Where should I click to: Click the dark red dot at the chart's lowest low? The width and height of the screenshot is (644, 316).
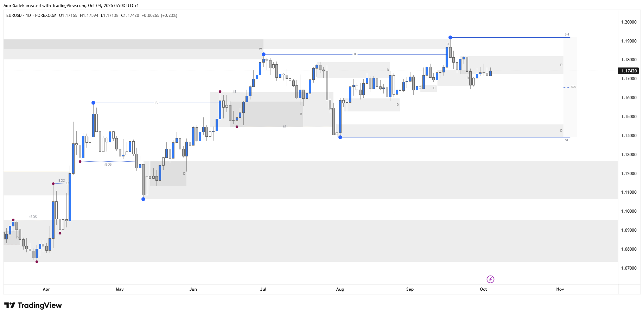37,262
